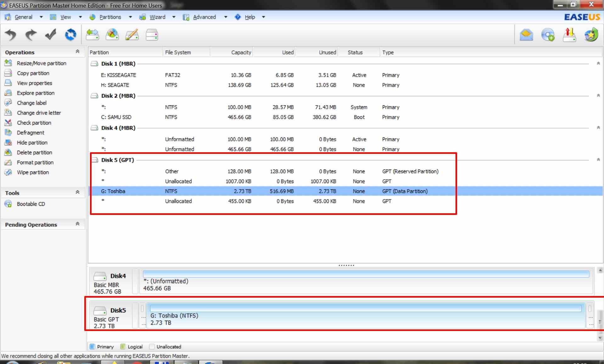Click the View properties icon in Operations
Viewport: 604px width, 364px height.
click(8, 83)
